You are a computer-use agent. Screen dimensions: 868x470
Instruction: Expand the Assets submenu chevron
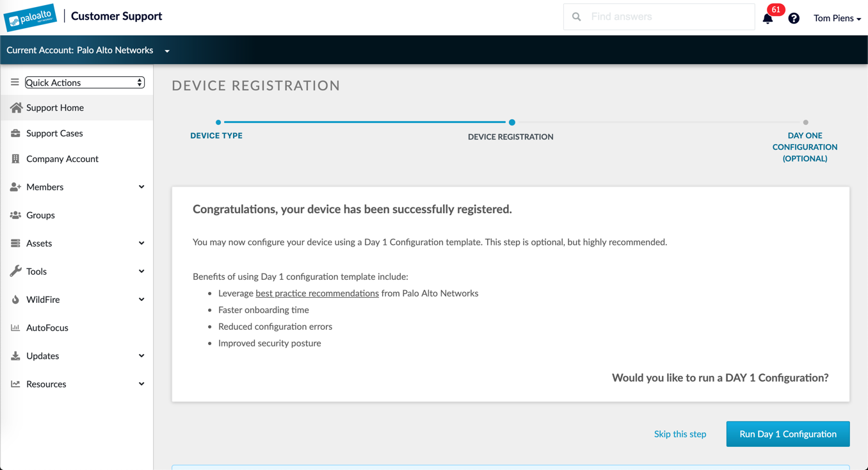click(x=141, y=243)
